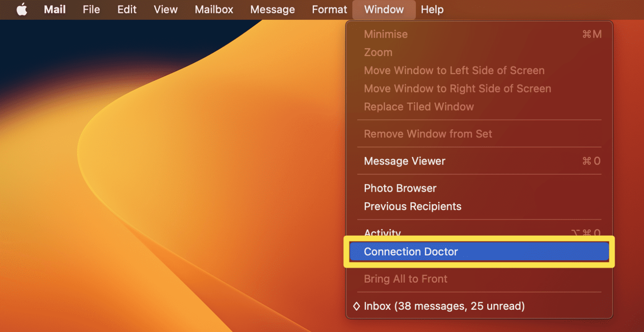Open the Mail application menu

(x=55, y=9)
